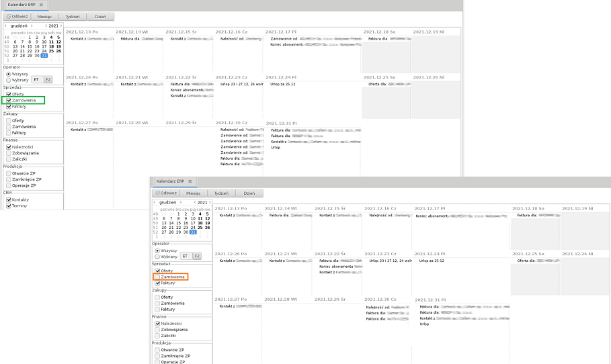Uncheck Sprzedaż Faktury in lower window
Image resolution: width=611 pixels, height=364 pixels.
[x=157, y=283]
